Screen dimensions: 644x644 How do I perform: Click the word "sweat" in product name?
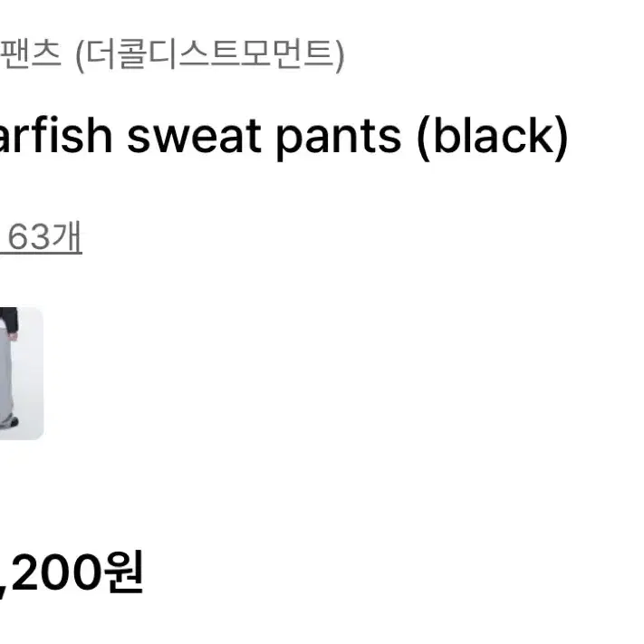pyautogui.click(x=194, y=137)
